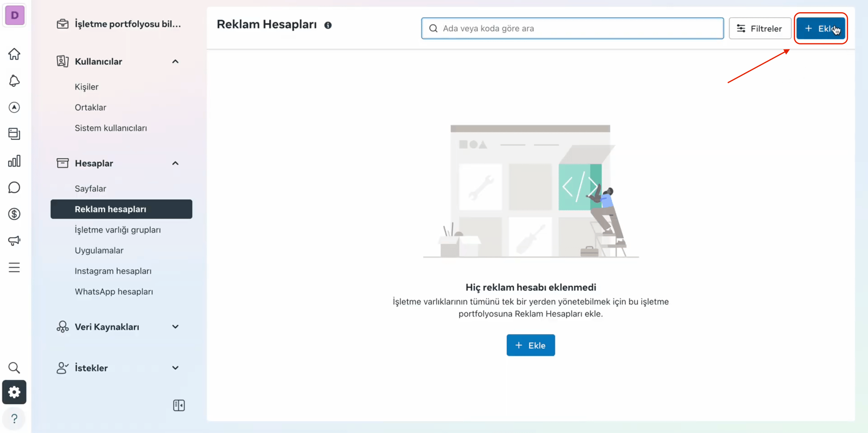The image size is (868, 433).
Task: Select Instagram hesapları in the sidebar
Action: click(x=113, y=271)
